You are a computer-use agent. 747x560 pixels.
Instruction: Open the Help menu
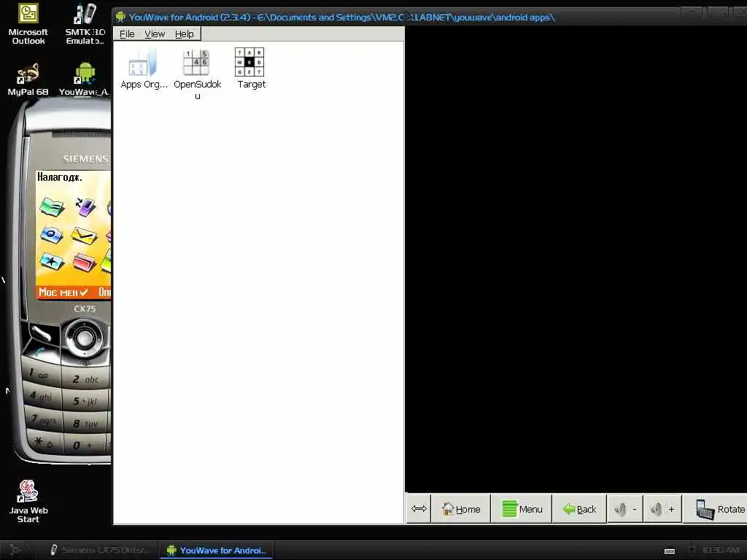[x=184, y=34]
